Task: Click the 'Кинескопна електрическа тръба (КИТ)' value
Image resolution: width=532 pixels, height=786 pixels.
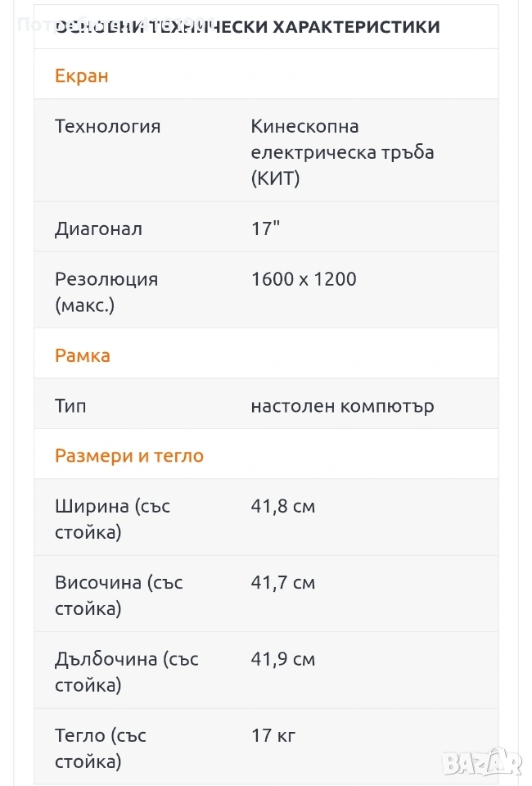Action: pos(342,152)
